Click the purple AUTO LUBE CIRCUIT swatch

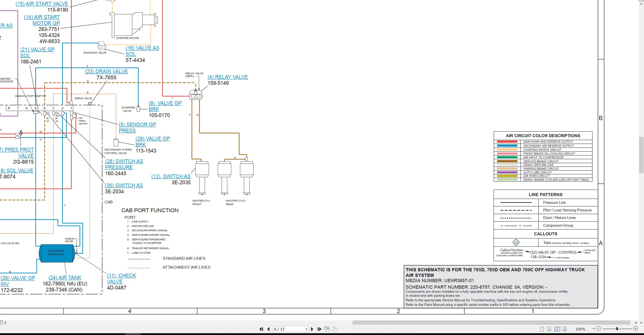507,172
